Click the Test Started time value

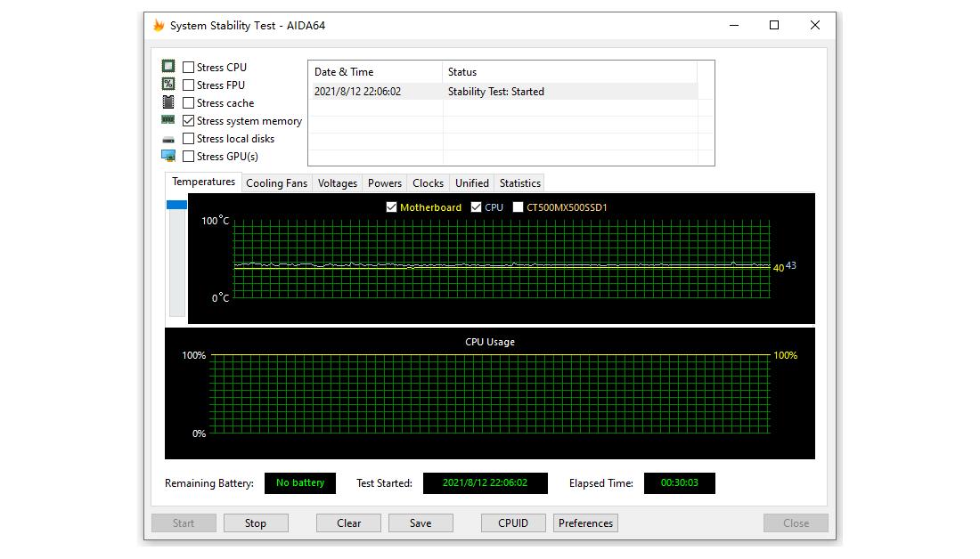click(x=485, y=482)
